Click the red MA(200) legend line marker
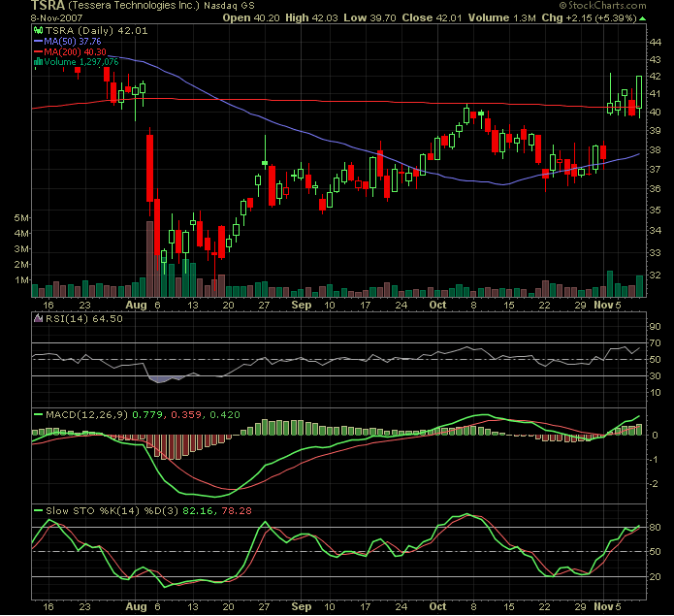This screenshot has width=674, height=616. (x=38, y=52)
